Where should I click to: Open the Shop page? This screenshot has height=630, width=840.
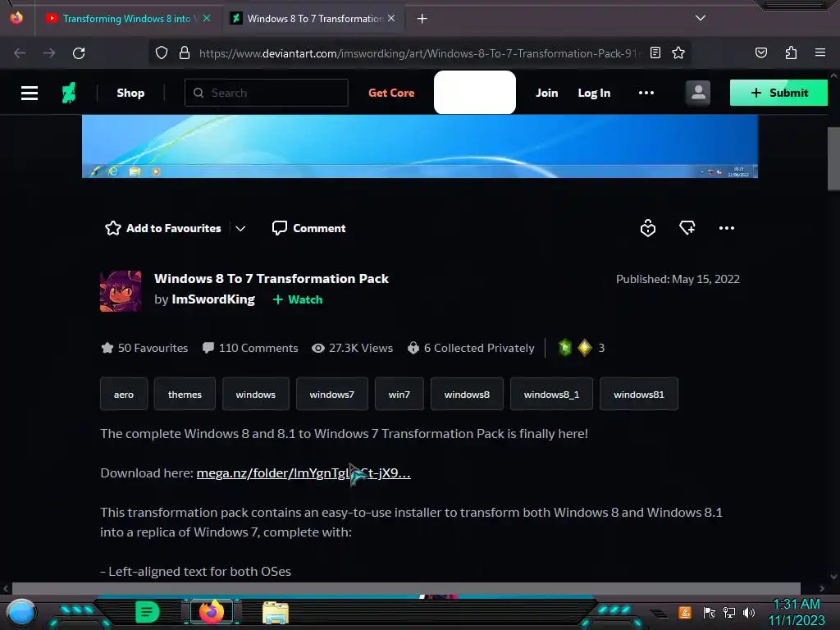click(130, 93)
